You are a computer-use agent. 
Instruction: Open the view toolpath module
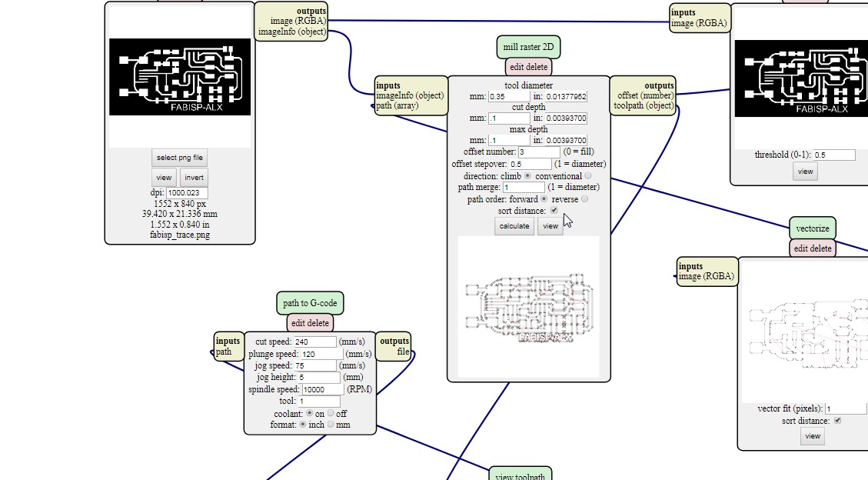[x=520, y=475]
